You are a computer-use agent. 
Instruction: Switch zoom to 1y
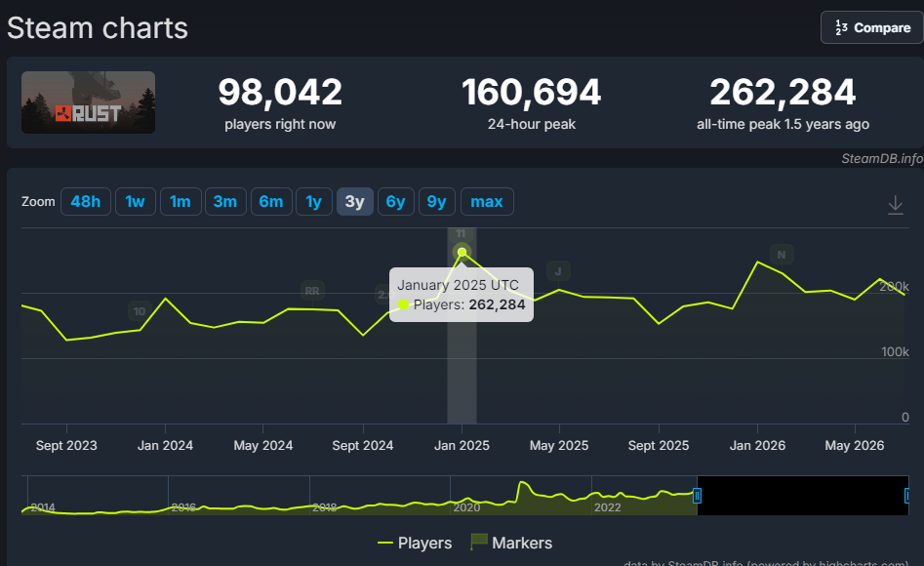click(314, 202)
